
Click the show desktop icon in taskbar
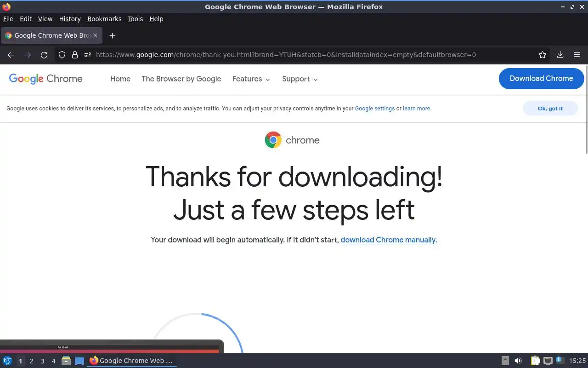[x=79, y=361]
